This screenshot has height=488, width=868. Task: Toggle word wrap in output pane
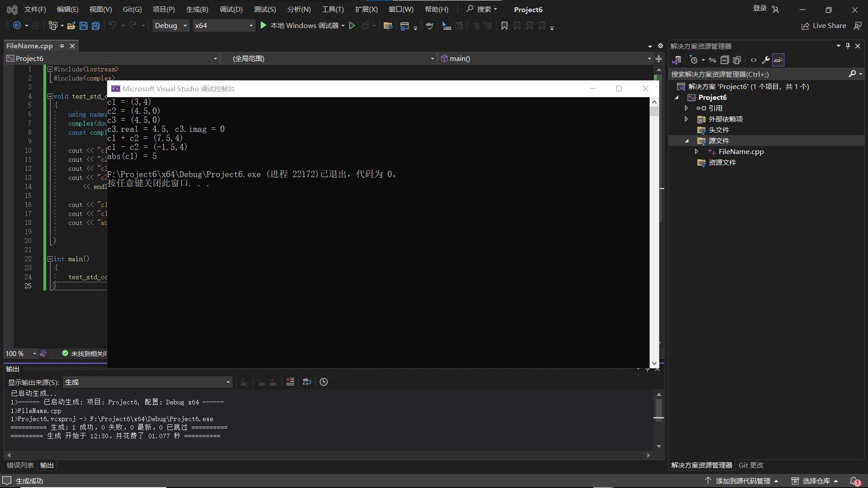click(x=307, y=382)
